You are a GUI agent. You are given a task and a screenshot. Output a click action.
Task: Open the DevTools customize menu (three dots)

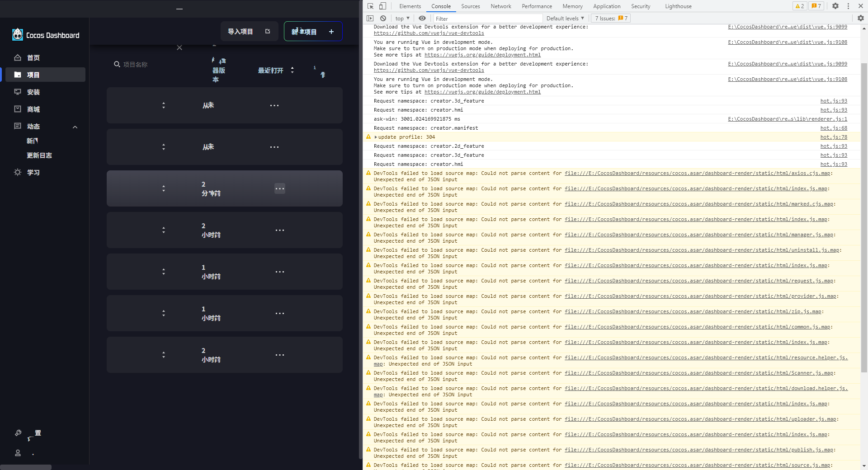click(848, 6)
